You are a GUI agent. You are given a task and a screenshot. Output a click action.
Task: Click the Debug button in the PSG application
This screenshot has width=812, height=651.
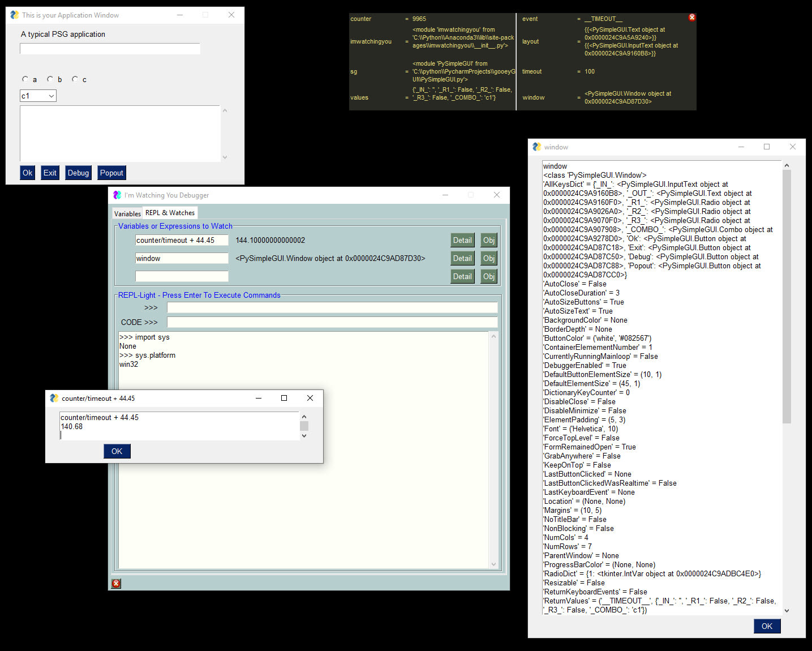coord(78,173)
